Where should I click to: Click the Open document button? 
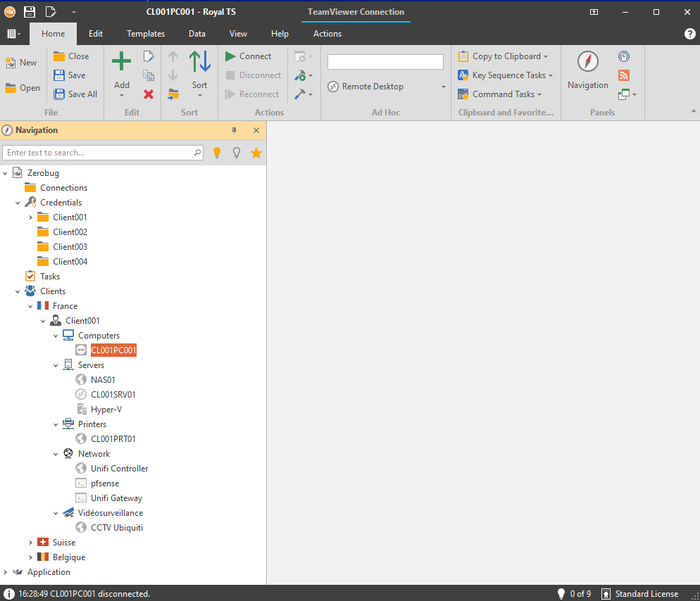(23, 88)
